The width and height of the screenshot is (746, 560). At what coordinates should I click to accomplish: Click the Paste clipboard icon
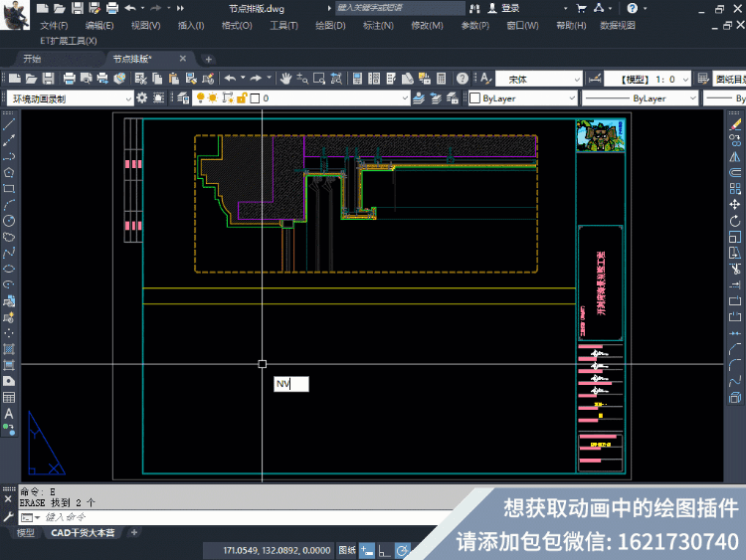coord(174,79)
